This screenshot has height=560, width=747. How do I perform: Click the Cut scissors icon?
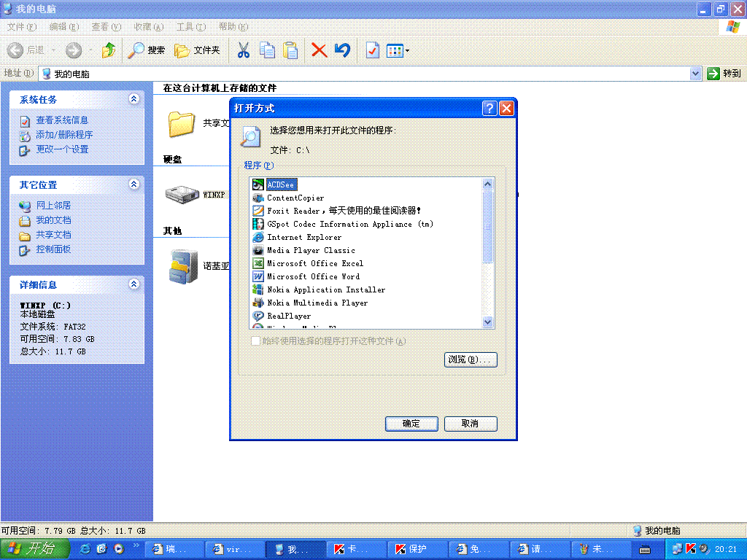click(x=244, y=50)
